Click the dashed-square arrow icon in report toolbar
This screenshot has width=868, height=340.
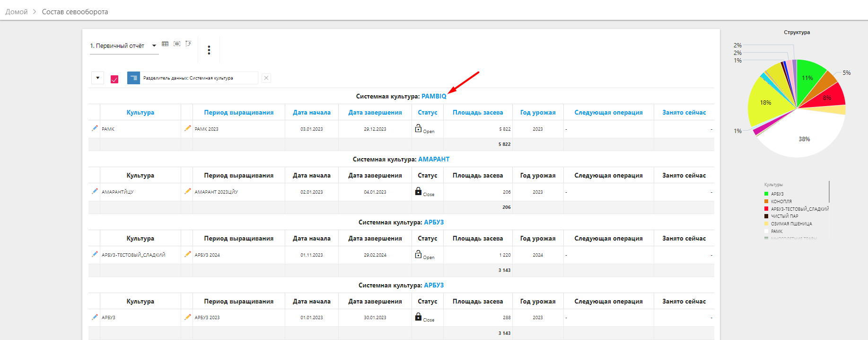coord(188,44)
